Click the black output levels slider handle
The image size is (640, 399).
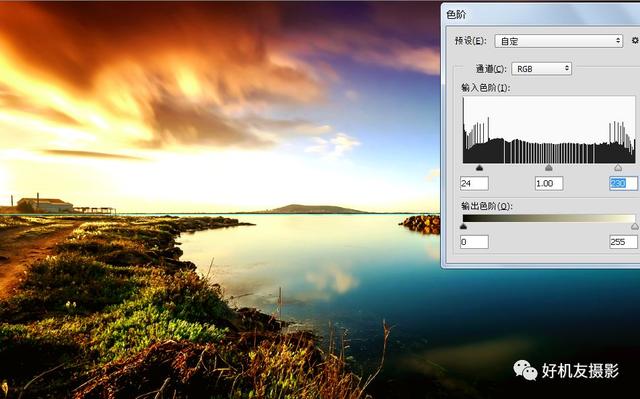pos(463,226)
